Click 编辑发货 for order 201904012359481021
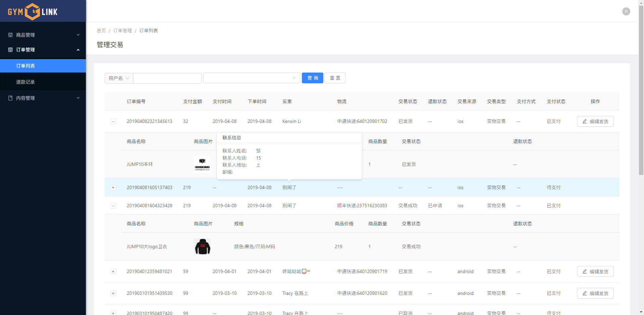This screenshot has width=644, height=315. 595,271
